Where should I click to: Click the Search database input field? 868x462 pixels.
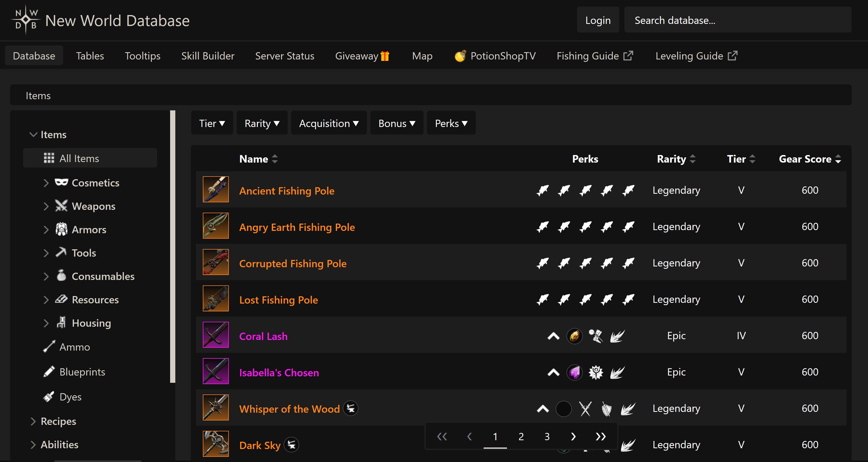pos(737,20)
